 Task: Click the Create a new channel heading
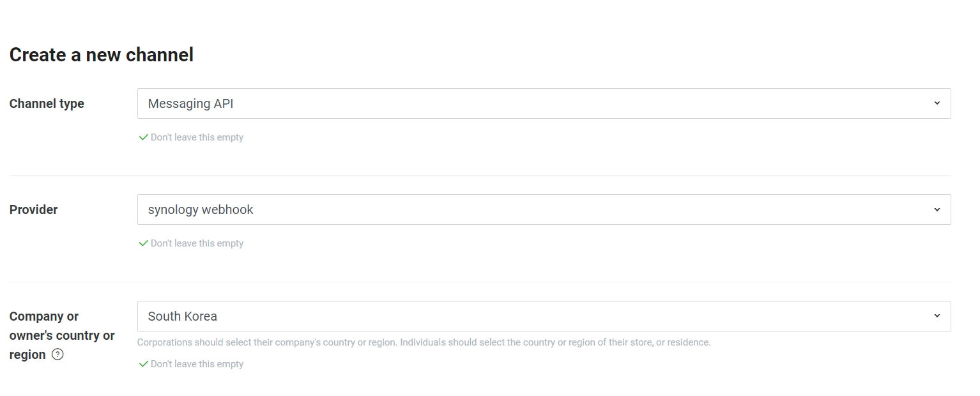pyautogui.click(x=102, y=55)
